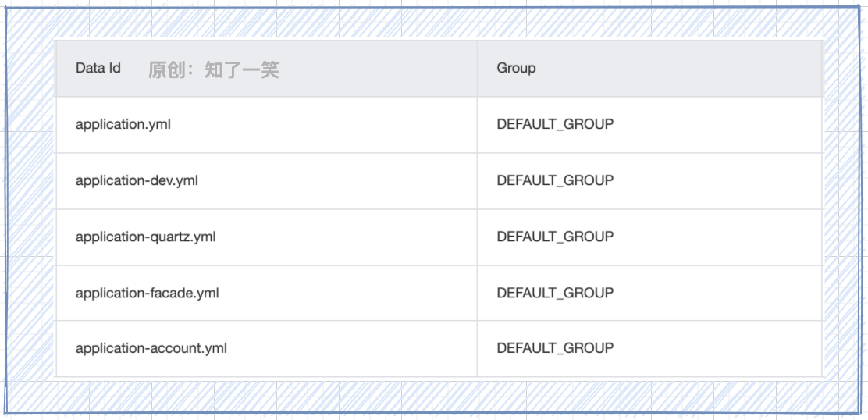Open the application-dev.yml entry
This screenshot has width=868, height=420.
[x=137, y=181]
